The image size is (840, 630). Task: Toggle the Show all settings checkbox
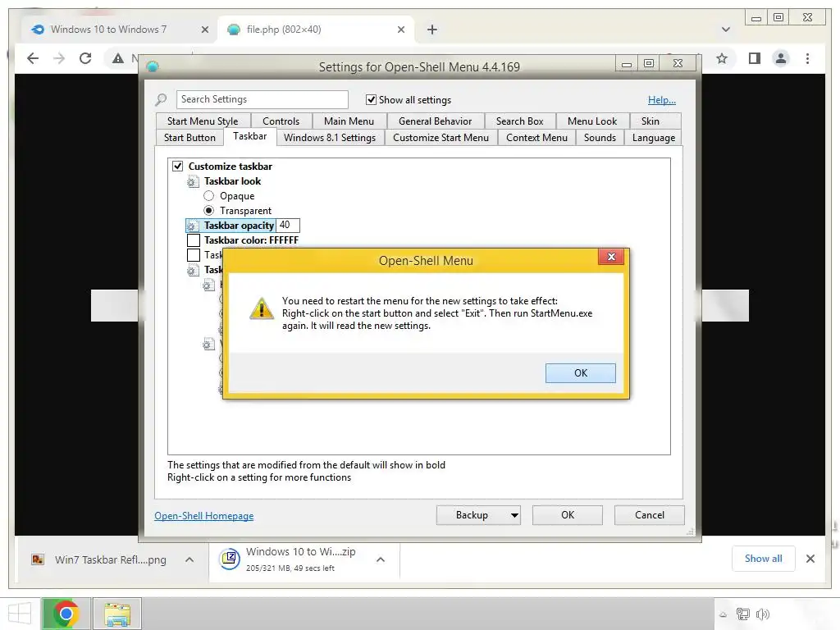point(371,99)
